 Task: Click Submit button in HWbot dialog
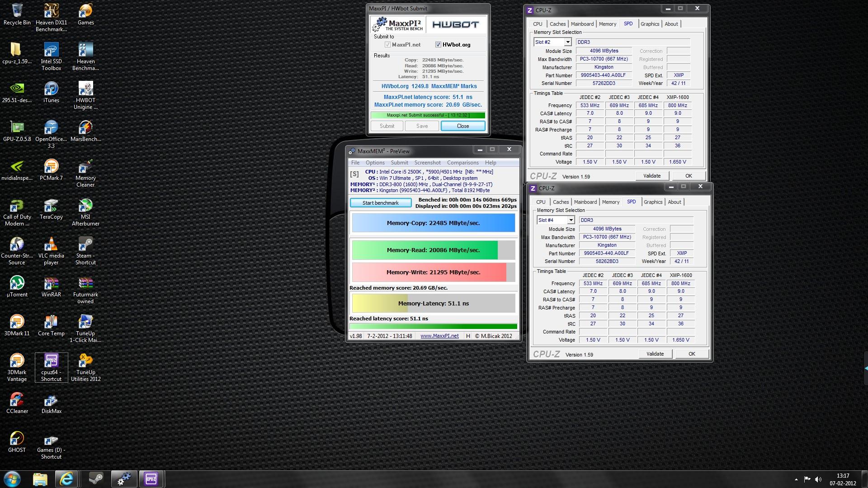click(x=387, y=126)
